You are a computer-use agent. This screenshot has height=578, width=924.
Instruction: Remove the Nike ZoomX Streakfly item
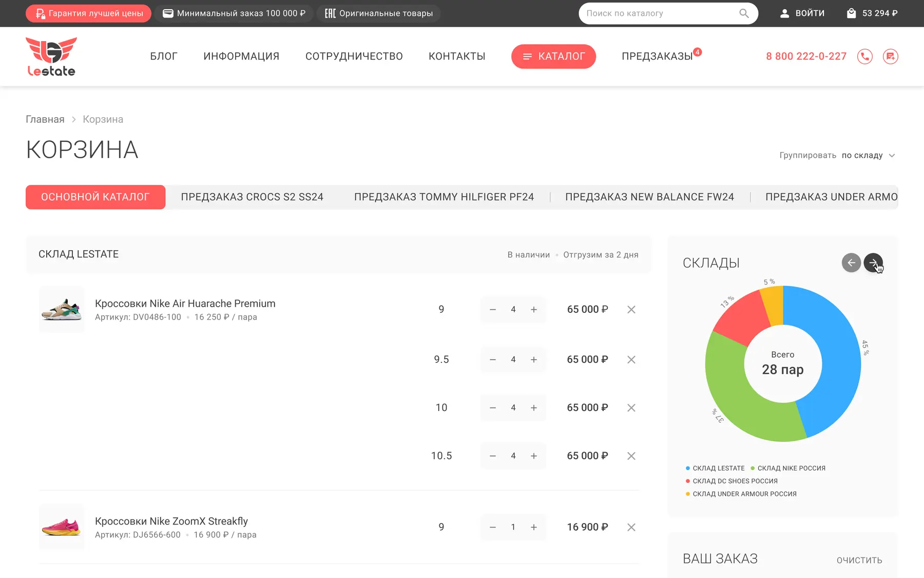(x=631, y=527)
